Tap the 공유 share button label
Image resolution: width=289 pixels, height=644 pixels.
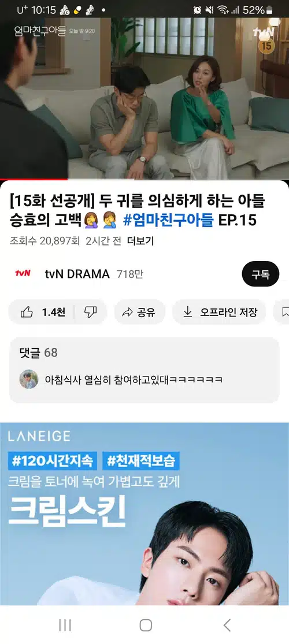click(146, 312)
